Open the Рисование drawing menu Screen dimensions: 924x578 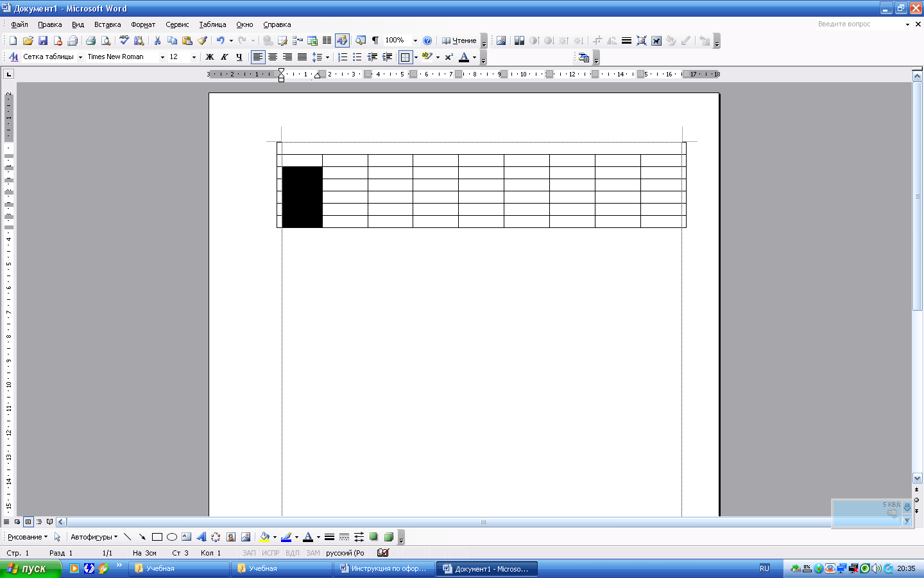coord(27,537)
